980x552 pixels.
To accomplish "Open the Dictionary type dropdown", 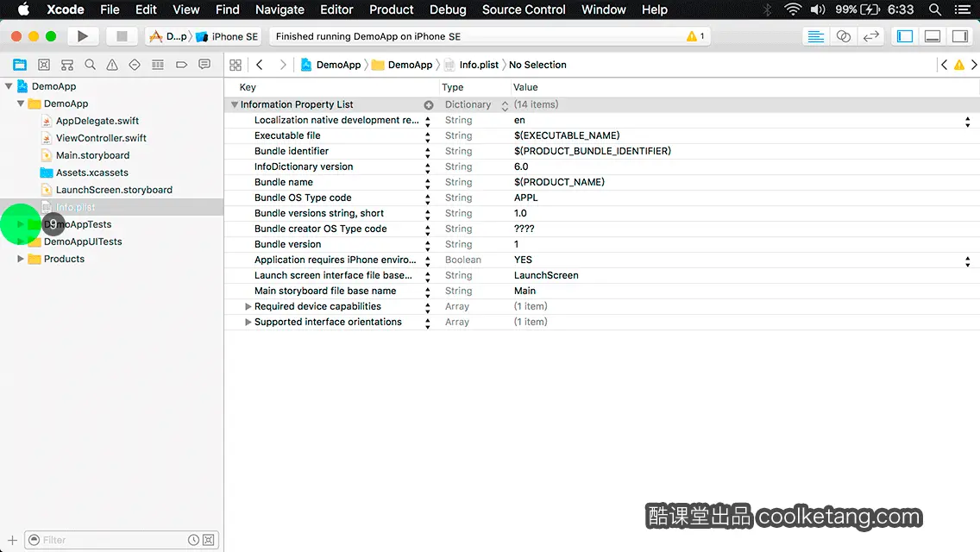I will (x=505, y=105).
